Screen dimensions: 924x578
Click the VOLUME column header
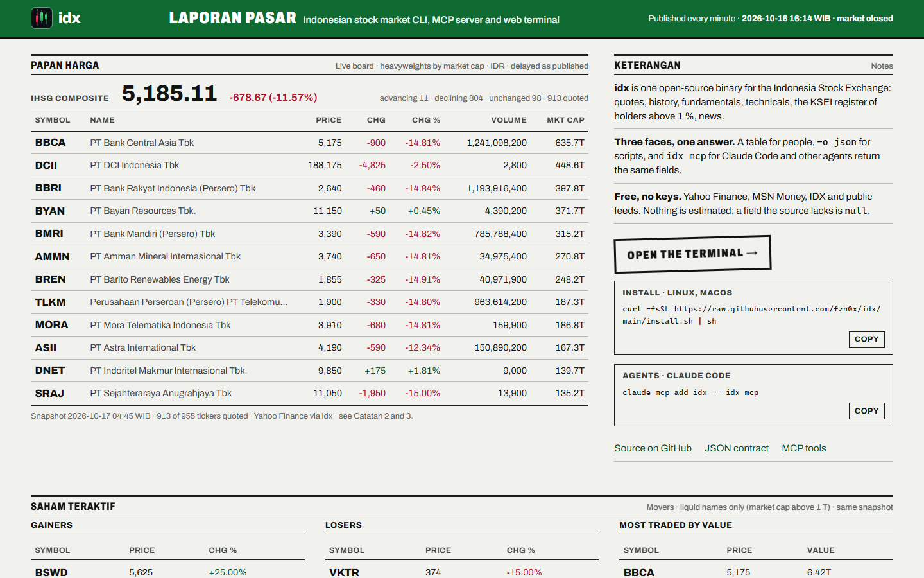[509, 120]
